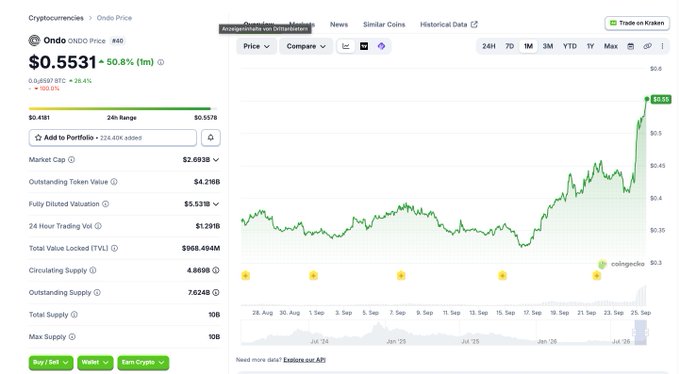Click info icon next to Market Cap

pos(72,160)
